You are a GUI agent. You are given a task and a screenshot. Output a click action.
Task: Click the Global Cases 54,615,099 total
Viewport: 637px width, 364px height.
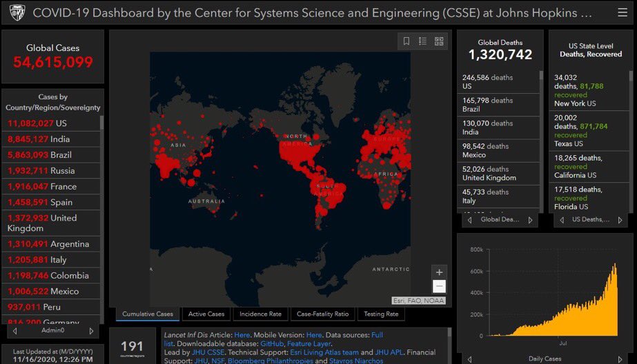[x=53, y=62]
